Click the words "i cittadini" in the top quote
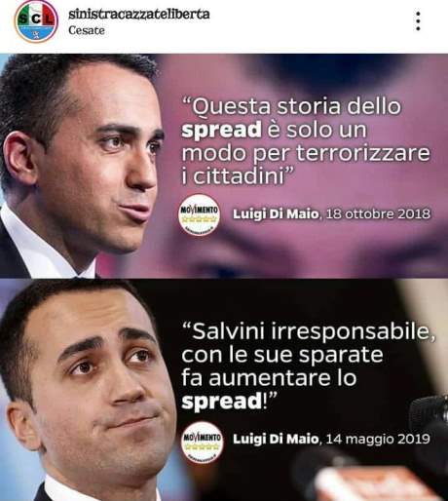The height and width of the screenshot is (501, 448). 233,176
